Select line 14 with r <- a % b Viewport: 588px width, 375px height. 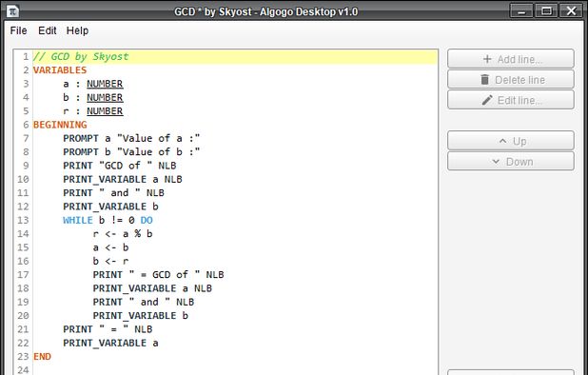pos(235,233)
